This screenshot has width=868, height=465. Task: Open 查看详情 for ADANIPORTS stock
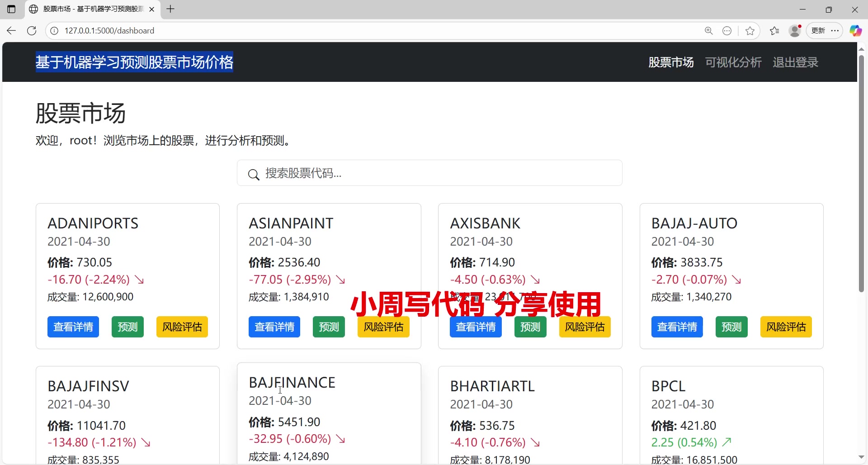point(73,327)
